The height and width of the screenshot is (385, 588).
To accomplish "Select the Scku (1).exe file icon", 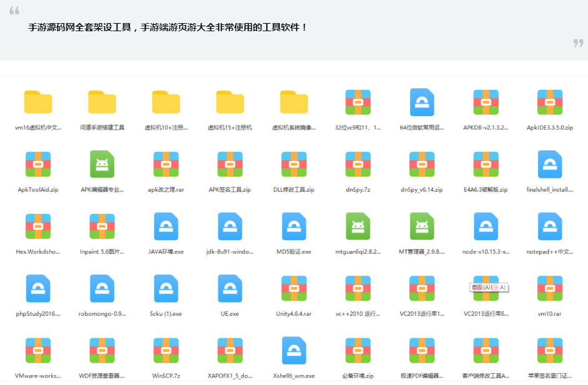I will pos(166,289).
